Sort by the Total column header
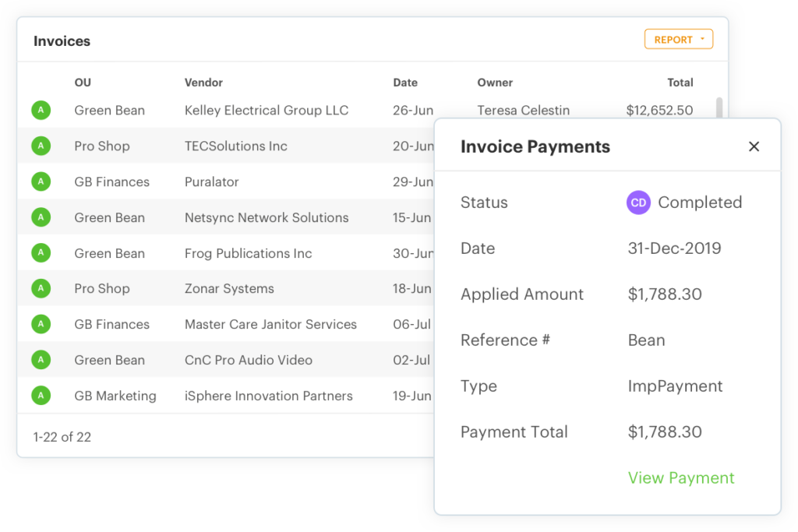 click(680, 83)
